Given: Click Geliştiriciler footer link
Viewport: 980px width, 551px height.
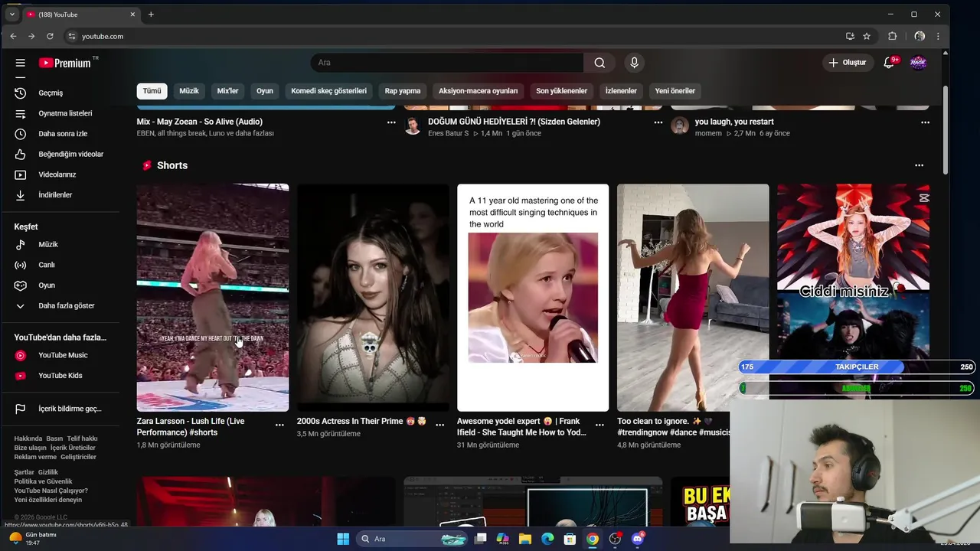Looking at the screenshot, I should (x=78, y=457).
